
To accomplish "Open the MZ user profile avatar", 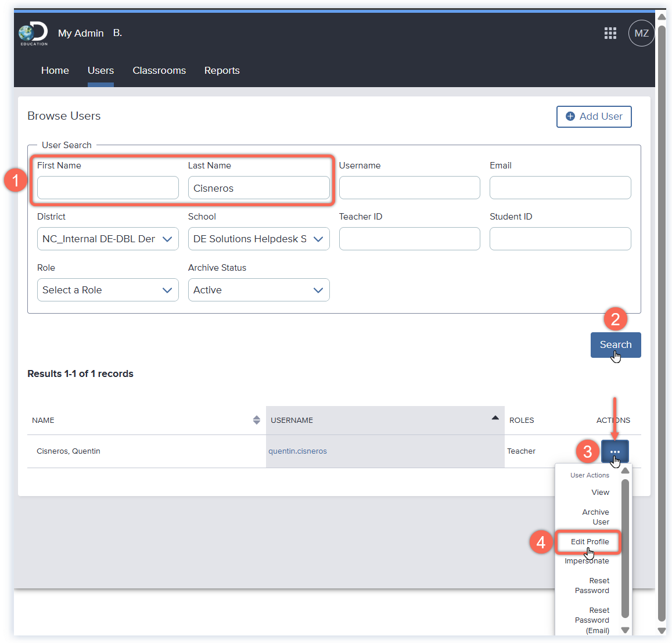I will (641, 33).
